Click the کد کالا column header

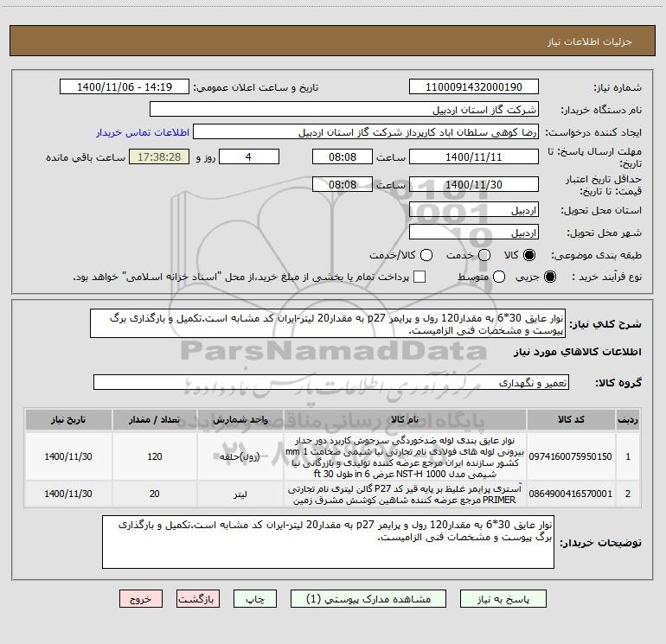click(571, 419)
